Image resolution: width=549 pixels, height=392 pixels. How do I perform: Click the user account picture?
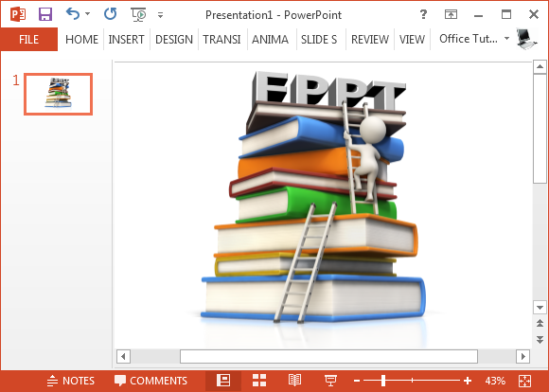[526, 39]
